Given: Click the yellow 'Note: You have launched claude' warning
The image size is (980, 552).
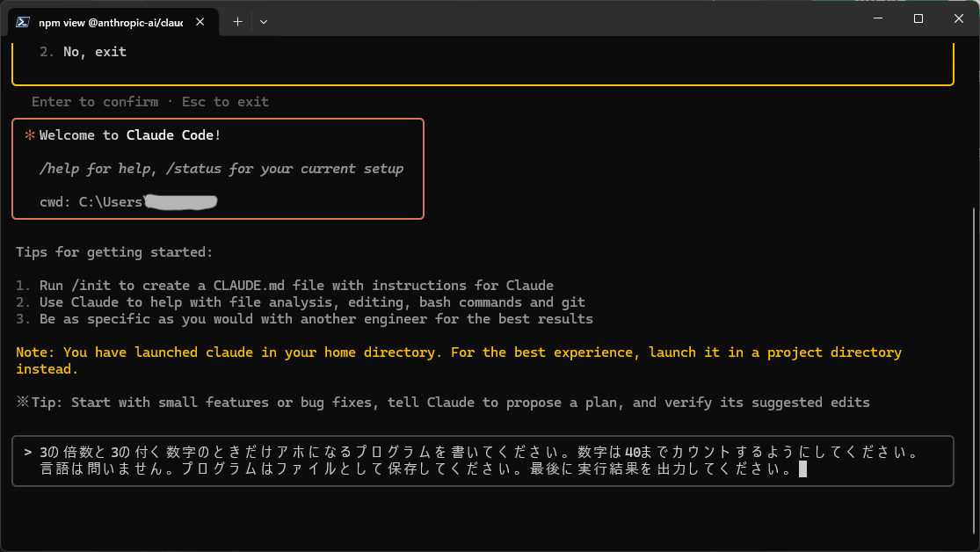Looking at the screenshot, I should point(459,360).
